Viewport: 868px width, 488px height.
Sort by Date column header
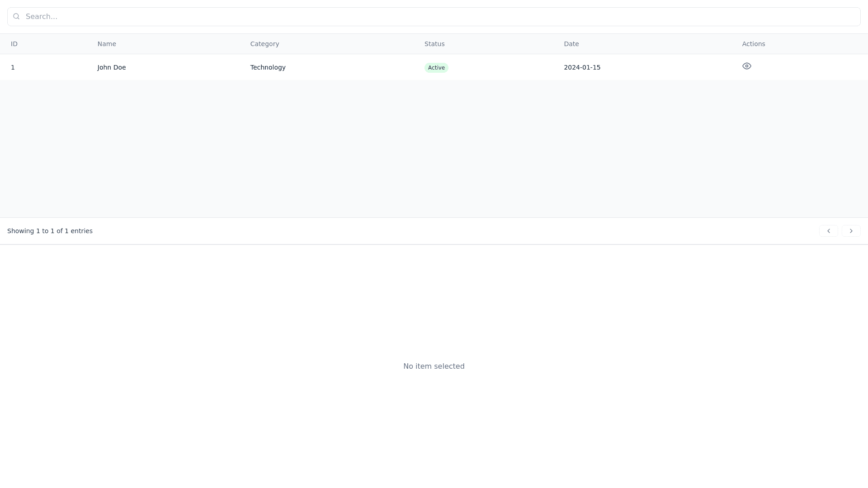tap(571, 44)
